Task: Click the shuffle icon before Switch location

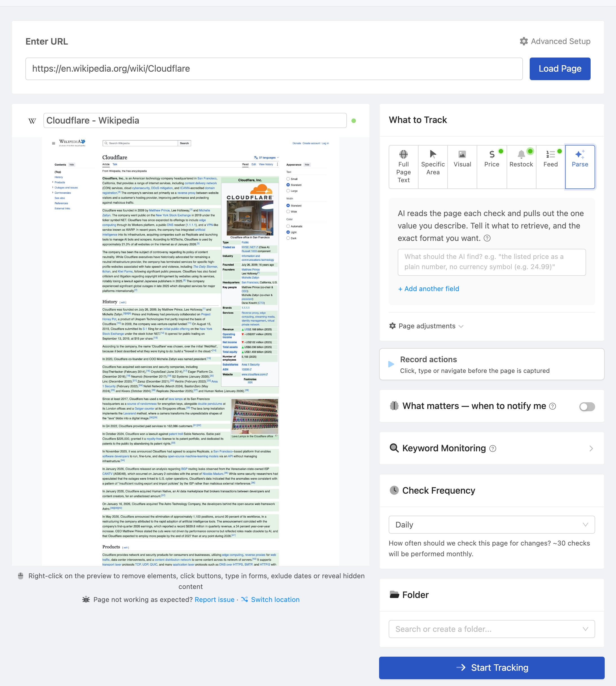Action: pyautogui.click(x=244, y=599)
